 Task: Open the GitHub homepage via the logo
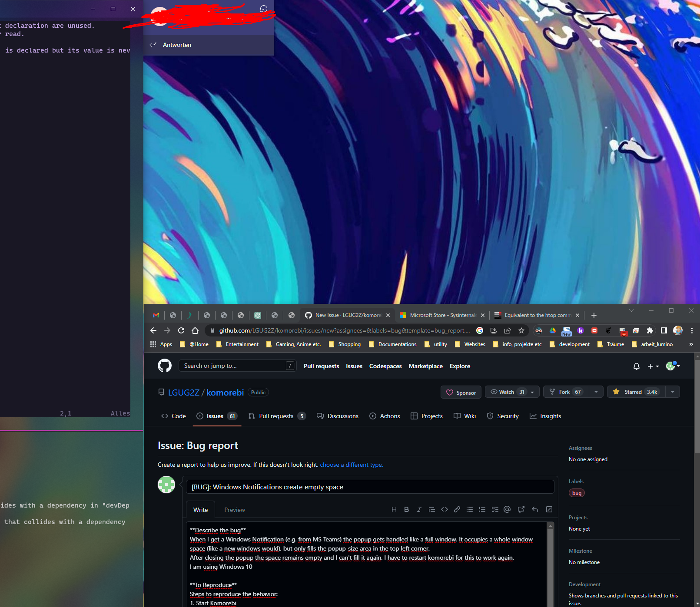click(165, 366)
